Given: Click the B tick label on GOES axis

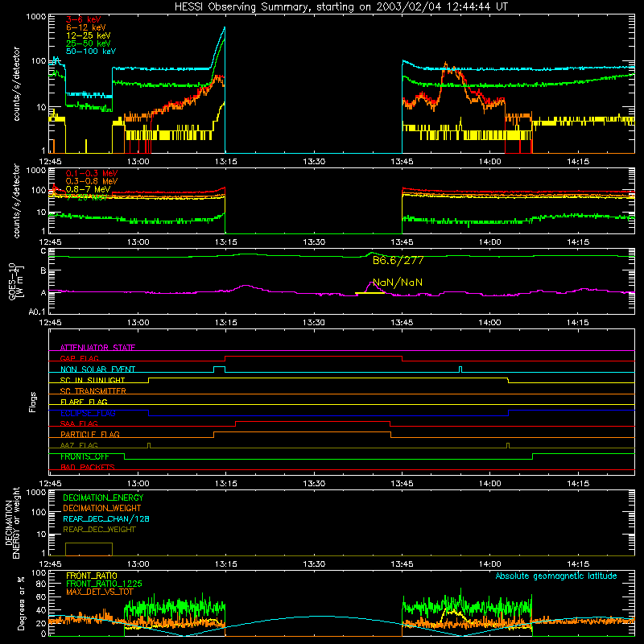Looking at the screenshot, I should click(x=43, y=271).
